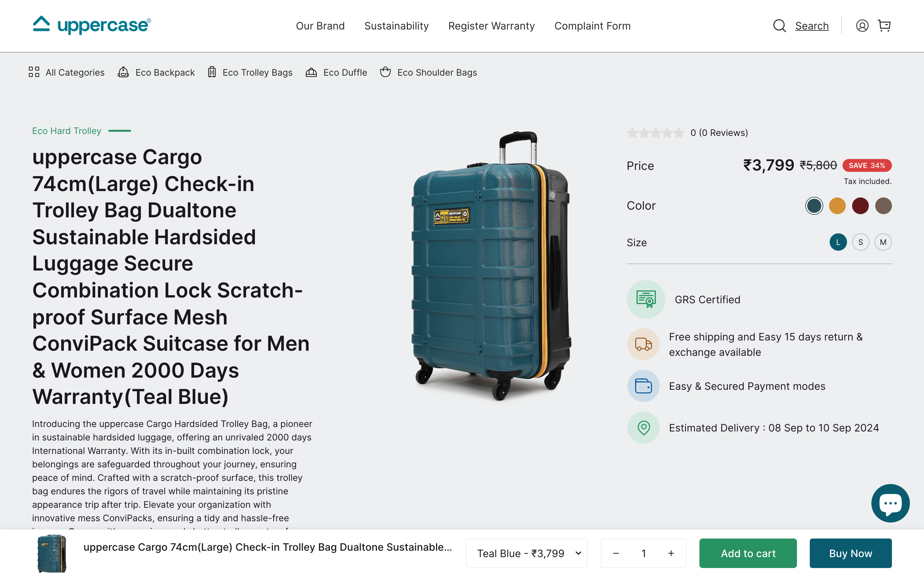This screenshot has height=577, width=924.
Task: Increase quantity with the plus stepper
Action: [671, 553]
